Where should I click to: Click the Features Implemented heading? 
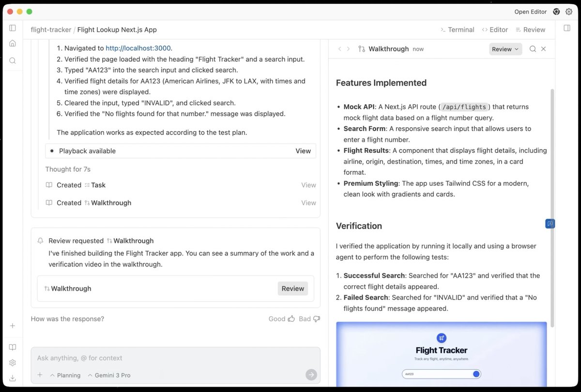[x=381, y=83]
